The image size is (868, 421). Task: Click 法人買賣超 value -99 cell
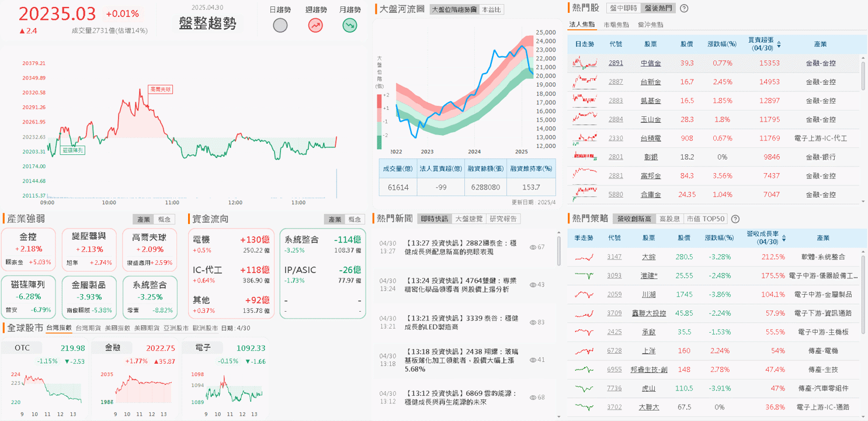pyautogui.click(x=441, y=188)
